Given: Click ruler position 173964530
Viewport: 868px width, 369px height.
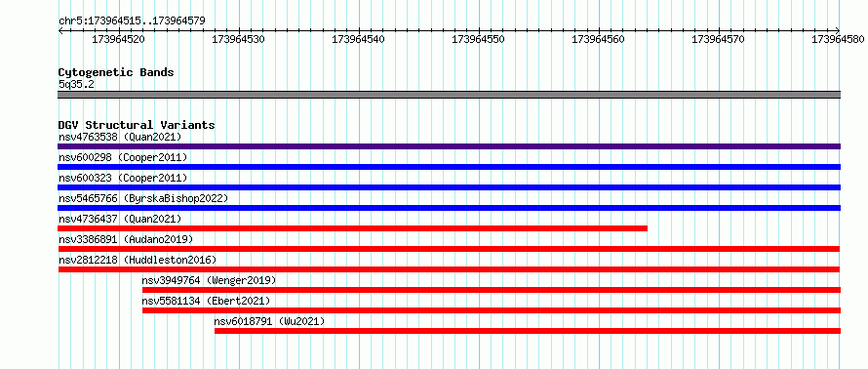Looking at the screenshot, I should [x=239, y=39].
